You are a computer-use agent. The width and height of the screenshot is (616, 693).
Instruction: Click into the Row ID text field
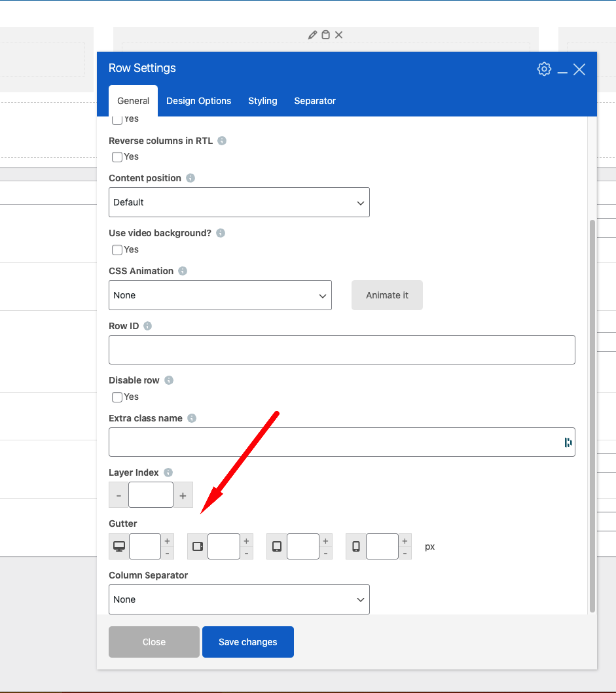(x=342, y=349)
